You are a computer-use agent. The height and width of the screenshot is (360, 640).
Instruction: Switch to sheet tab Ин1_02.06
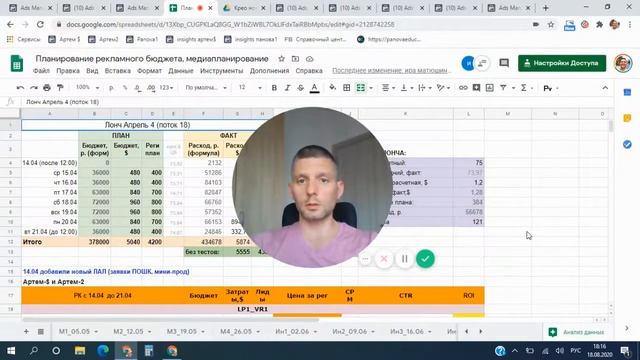292,331
